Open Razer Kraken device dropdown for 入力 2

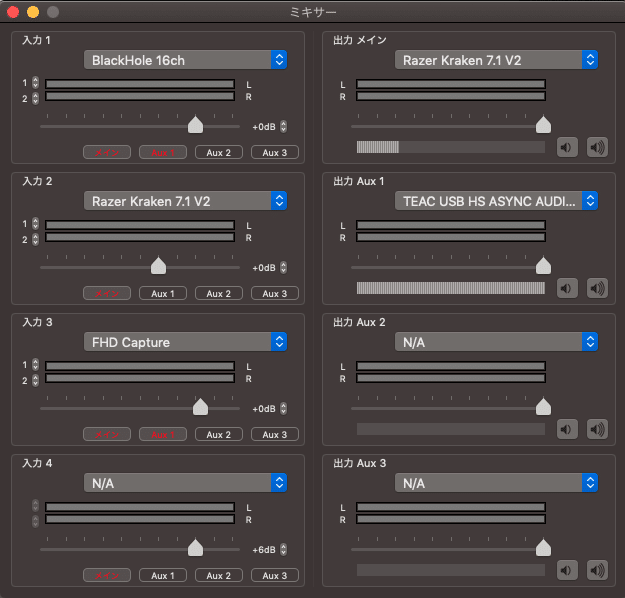coord(185,201)
